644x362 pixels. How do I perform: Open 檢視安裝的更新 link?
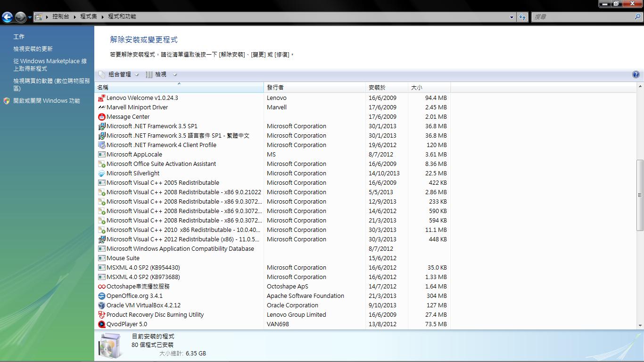pyautogui.click(x=33, y=49)
